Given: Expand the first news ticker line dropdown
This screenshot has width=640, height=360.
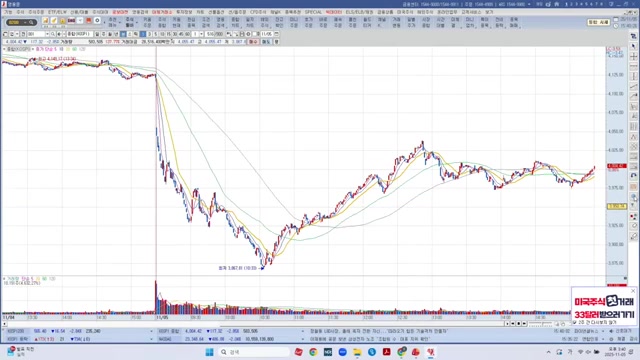Looking at the screenshot, I should point(603,331).
